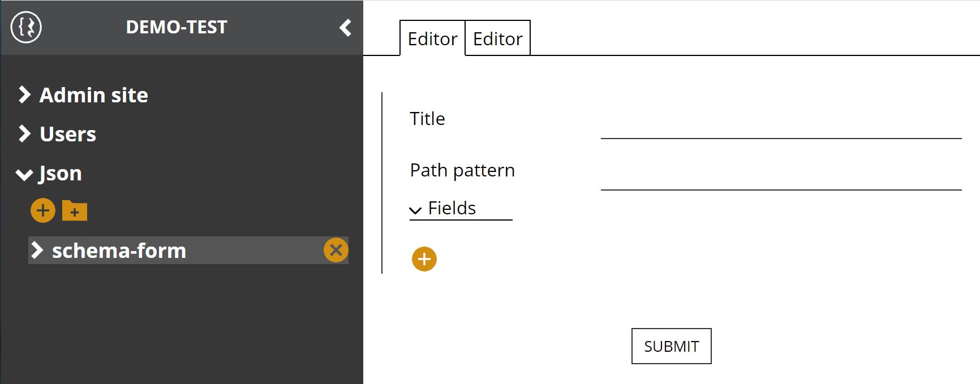Viewport: 980px width, 384px height.
Task: Collapse the sidebar with the left chevron
Action: [x=345, y=27]
